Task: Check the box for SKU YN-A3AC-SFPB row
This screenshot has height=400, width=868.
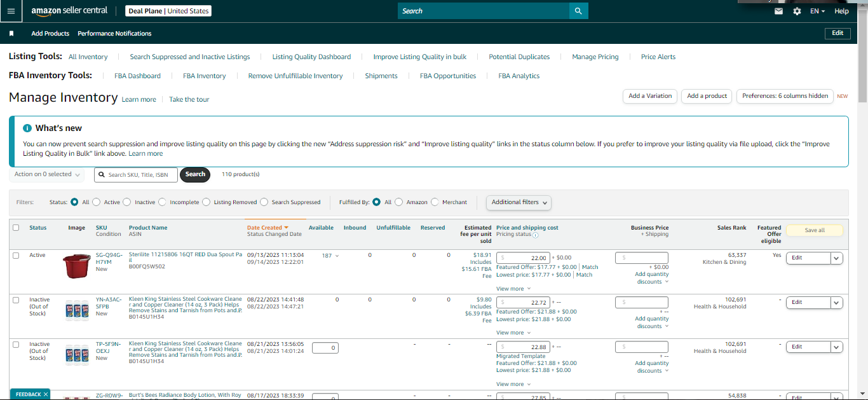Action: 16,300
